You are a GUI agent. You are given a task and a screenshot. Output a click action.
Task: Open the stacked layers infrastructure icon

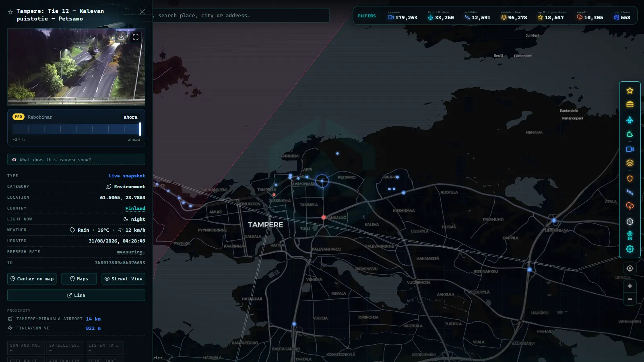[x=630, y=163]
